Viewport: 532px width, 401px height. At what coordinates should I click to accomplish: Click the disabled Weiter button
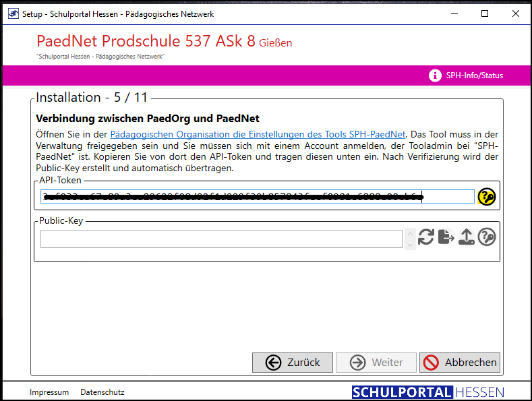376,363
